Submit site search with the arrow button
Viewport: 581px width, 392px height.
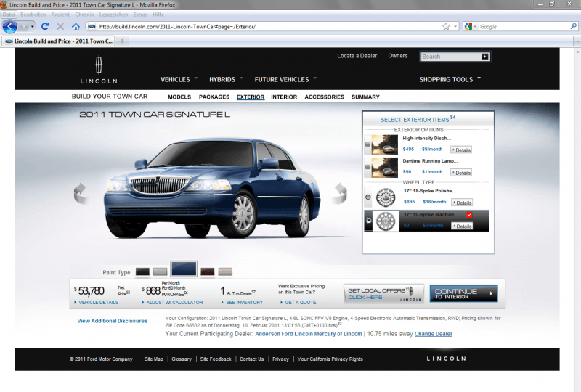pyautogui.click(x=484, y=57)
